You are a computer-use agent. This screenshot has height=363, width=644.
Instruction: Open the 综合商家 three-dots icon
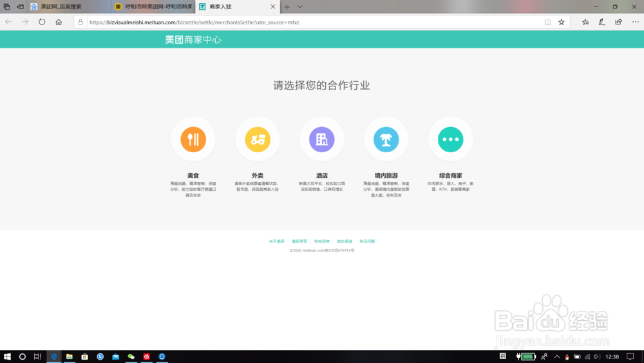[x=451, y=139]
